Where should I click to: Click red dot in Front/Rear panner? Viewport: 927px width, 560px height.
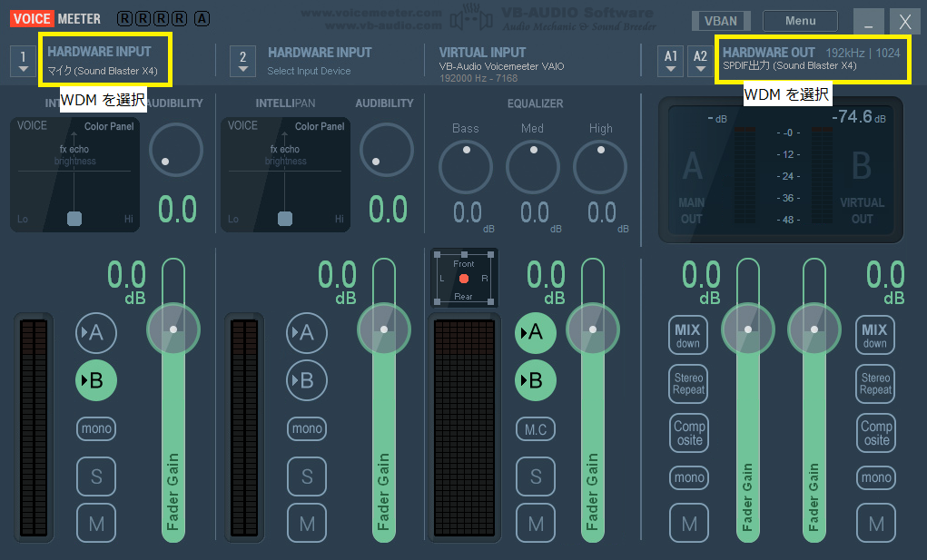pyautogui.click(x=464, y=279)
